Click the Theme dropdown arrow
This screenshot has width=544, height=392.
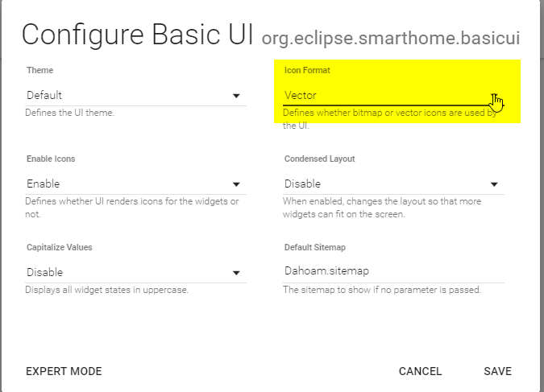coord(236,96)
